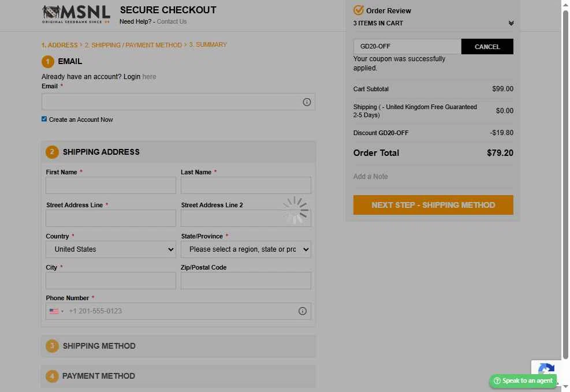Focus the Street Address Line 2 field
Image resolution: width=570 pixels, height=392 pixels.
(246, 218)
